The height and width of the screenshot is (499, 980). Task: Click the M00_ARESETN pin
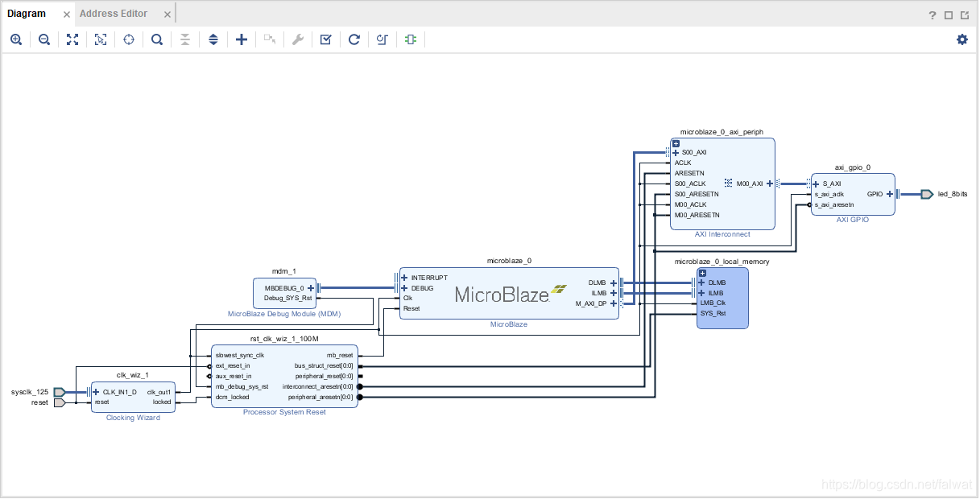tap(697, 215)
